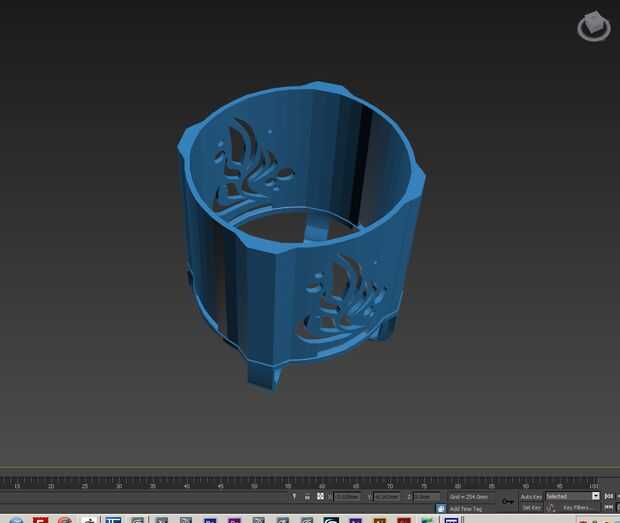Screen dimensions: 620x523
Task: Click the X coordinate input field
Action: (x=347, y=497)
